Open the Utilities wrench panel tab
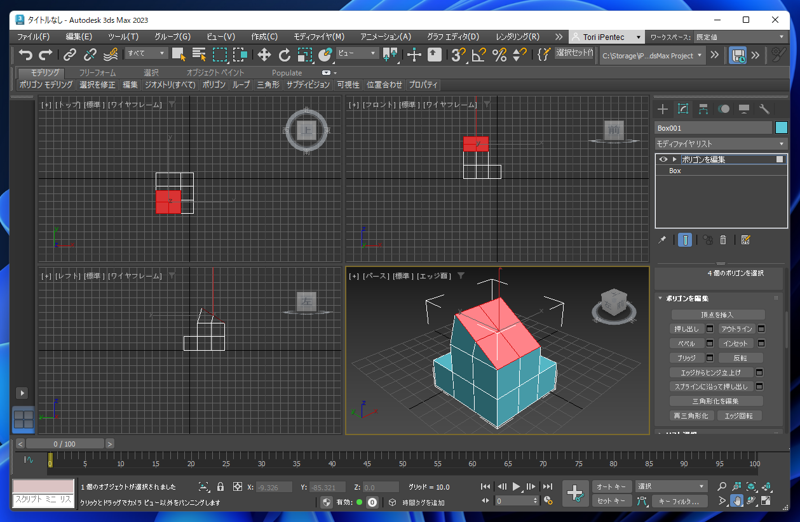This screenshot has width=800, height=522. coord(764,109)
